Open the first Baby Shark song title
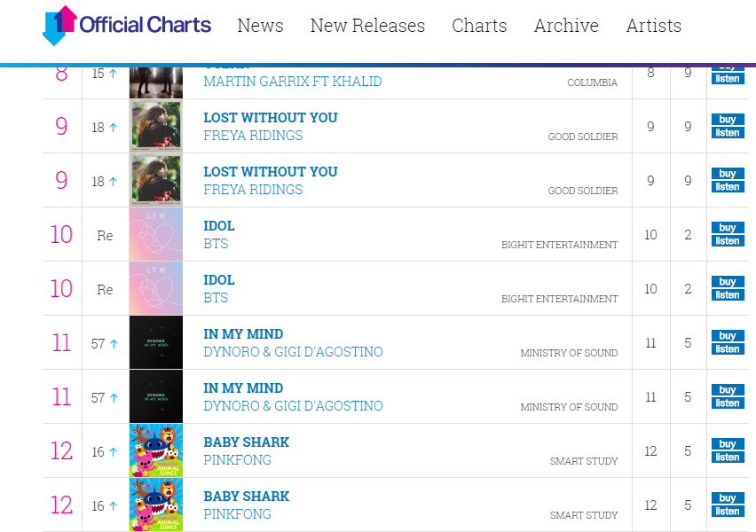The height and width of the screenshot is (532, 756). click(x=247, y=442)
